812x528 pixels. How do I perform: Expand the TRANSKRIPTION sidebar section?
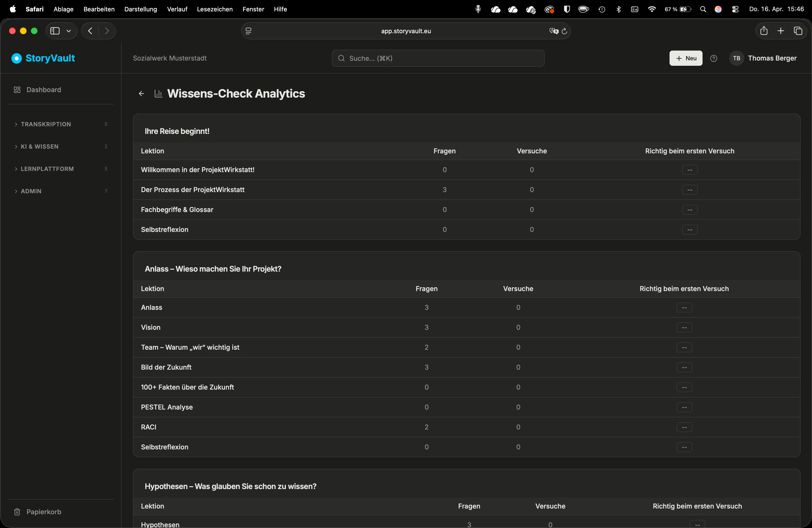tap(60, 124)
